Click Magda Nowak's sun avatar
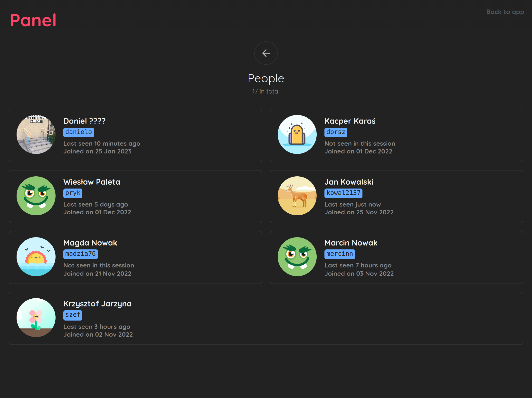This screenshot has width=532, height=398. point(36,257)
